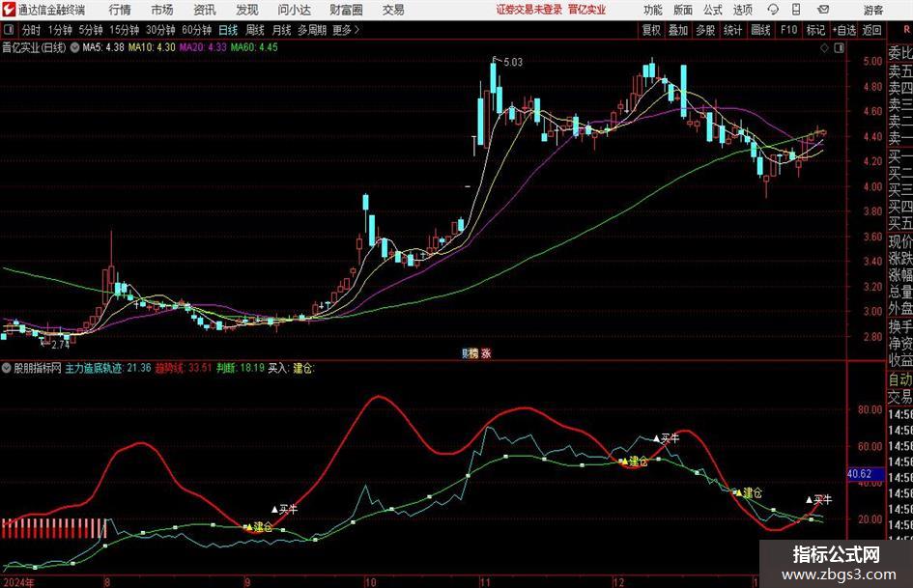Click the MA10: 4.30 indicator label
The image size is (913, 588).
(x=152, y=47)
